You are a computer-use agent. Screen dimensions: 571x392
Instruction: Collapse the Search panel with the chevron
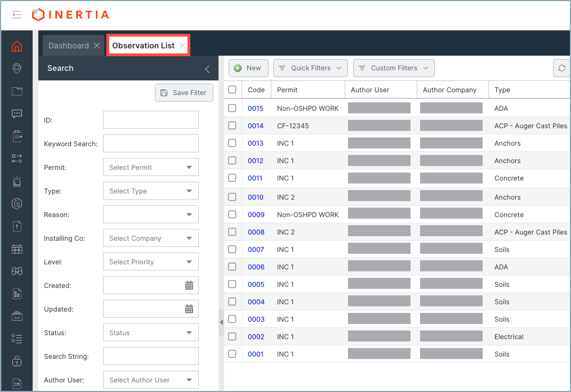pyautogui.click(x=207, y=69)
